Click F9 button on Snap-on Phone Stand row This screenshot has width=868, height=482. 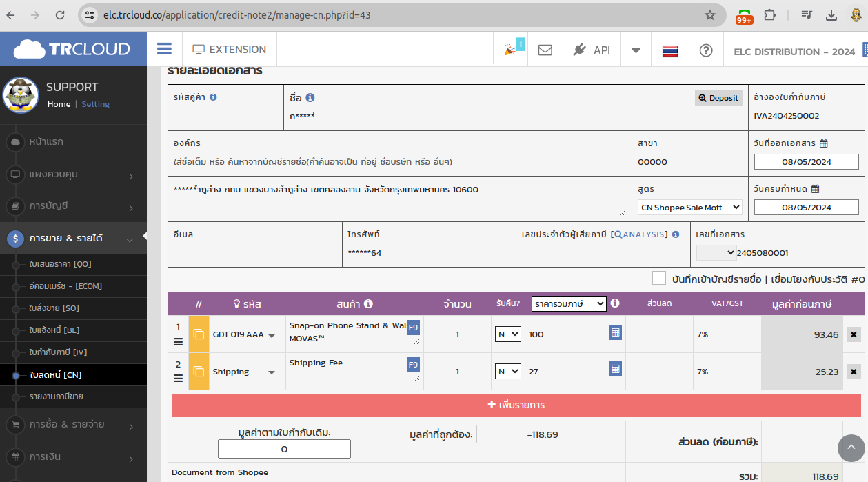pos(413,328)
